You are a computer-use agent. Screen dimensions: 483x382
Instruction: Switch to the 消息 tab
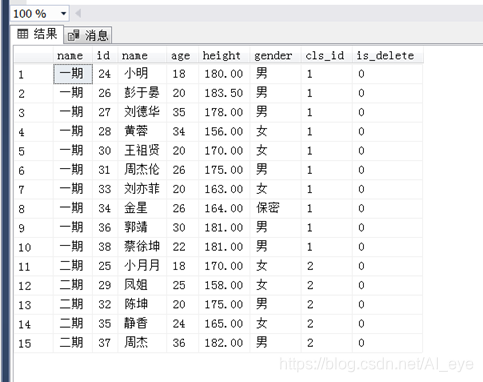[x=88, y=35]
